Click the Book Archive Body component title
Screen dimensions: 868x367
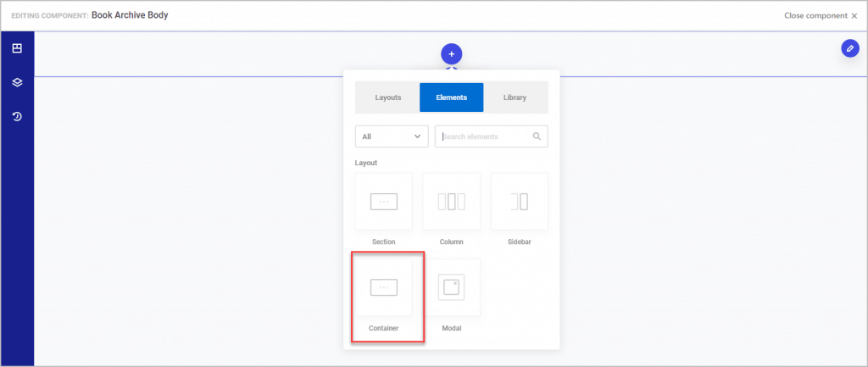pyautogui.click(x=130, y=15)
